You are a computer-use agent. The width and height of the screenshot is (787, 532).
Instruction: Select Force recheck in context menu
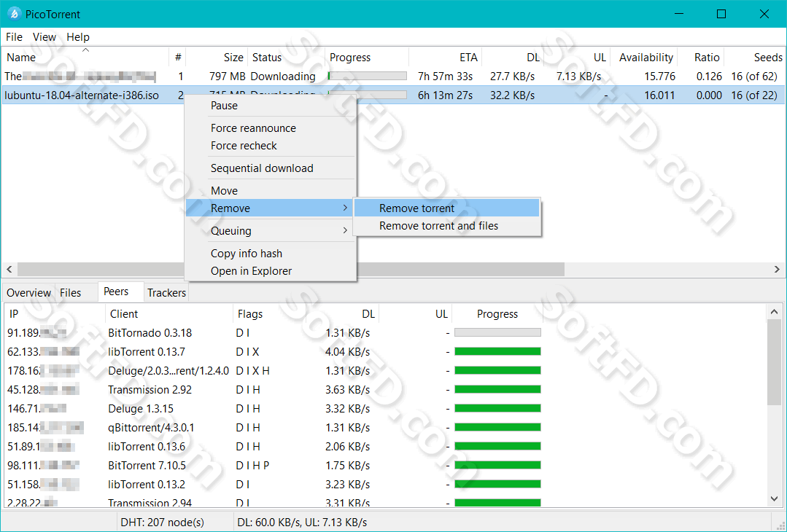[x=271, y=146]
